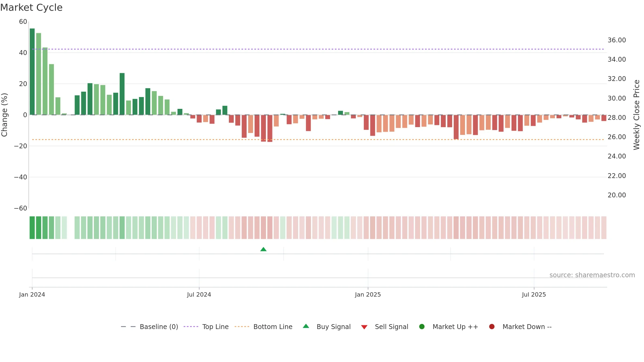Toggle the Buy Signal legend entry
Image resolution: width=644 pixels, height=362 pixels.
click(327, 327)
